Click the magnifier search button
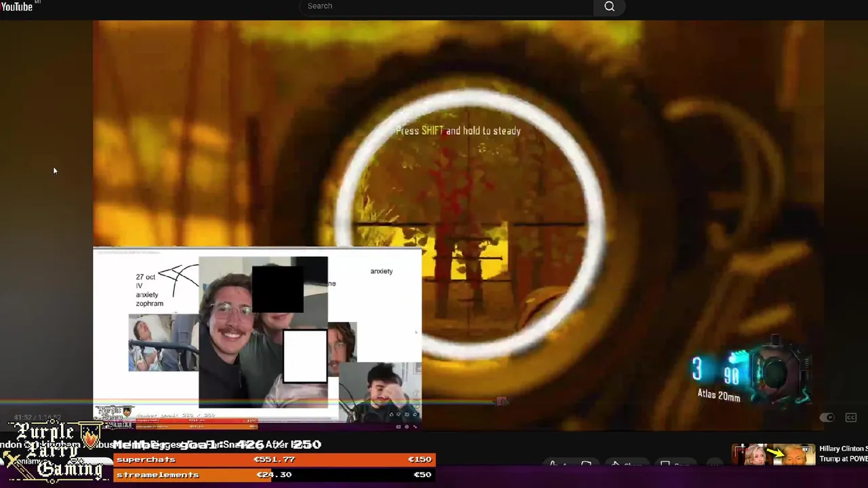Screen dimensions: 868x488 pos(610,6)
